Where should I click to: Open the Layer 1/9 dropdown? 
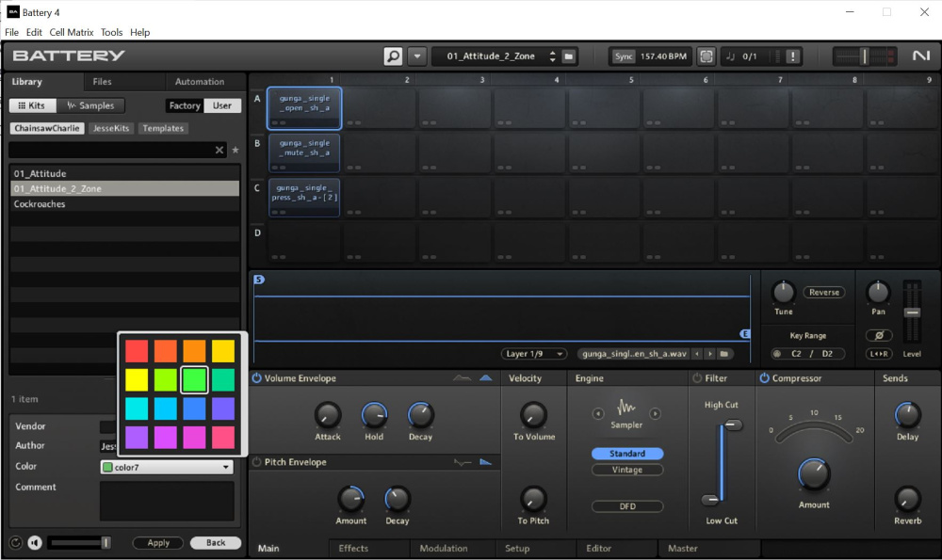click(533, 354)
